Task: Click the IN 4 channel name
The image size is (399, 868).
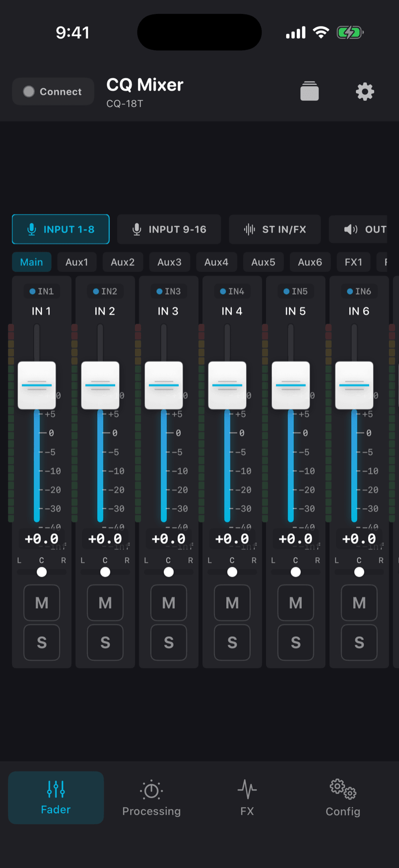Action: [232, 312]
